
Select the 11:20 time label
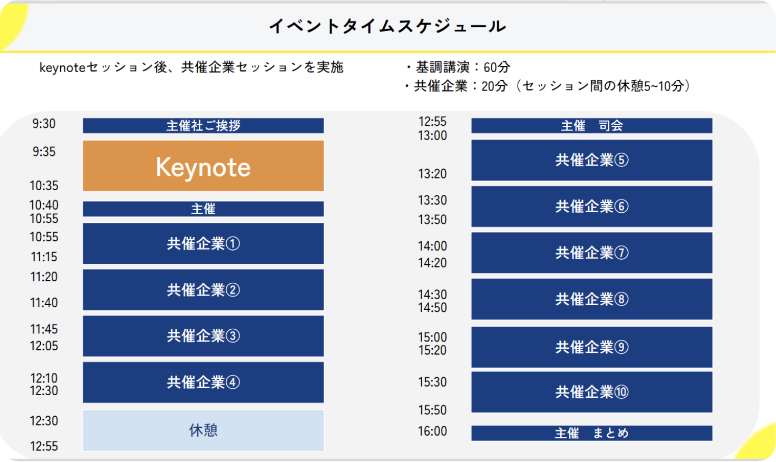[x=44, y=277]
